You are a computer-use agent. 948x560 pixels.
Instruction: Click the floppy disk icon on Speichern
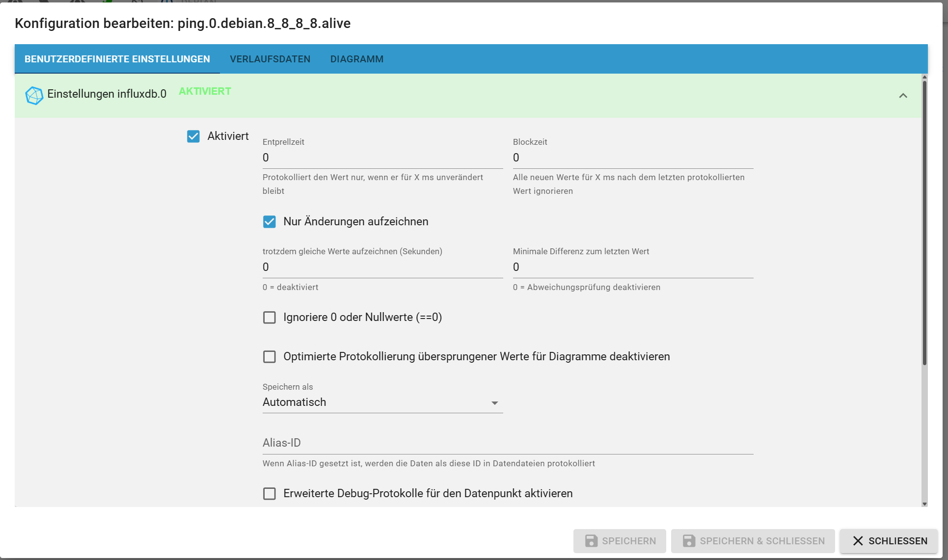click(591, 541)
